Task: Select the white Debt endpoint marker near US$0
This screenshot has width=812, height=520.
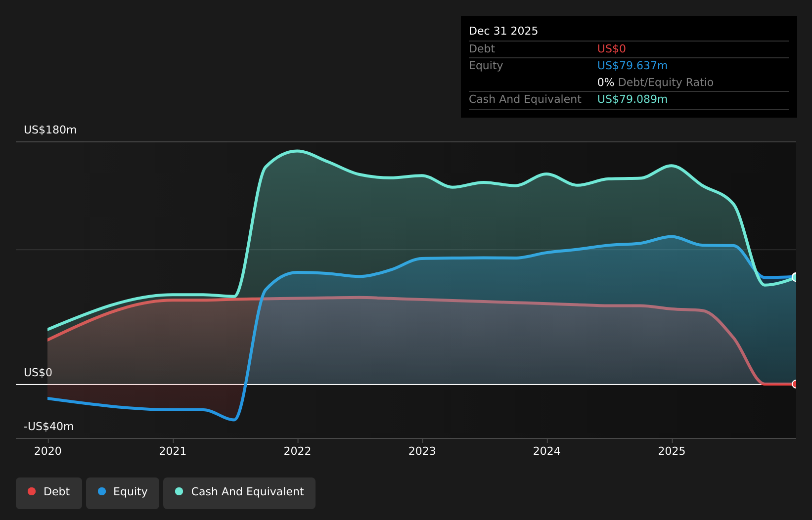Action: point(794,383)
